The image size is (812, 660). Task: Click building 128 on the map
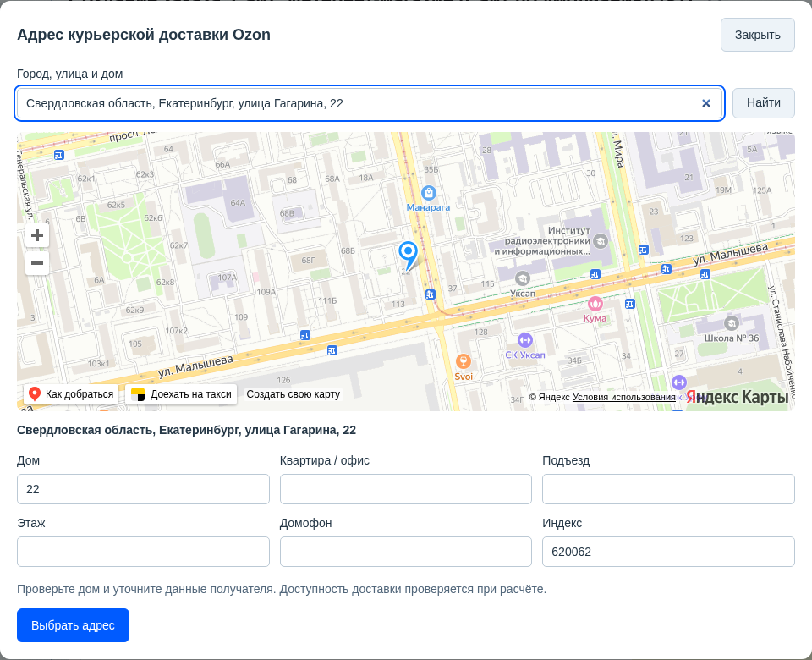(x=481, y=332)
